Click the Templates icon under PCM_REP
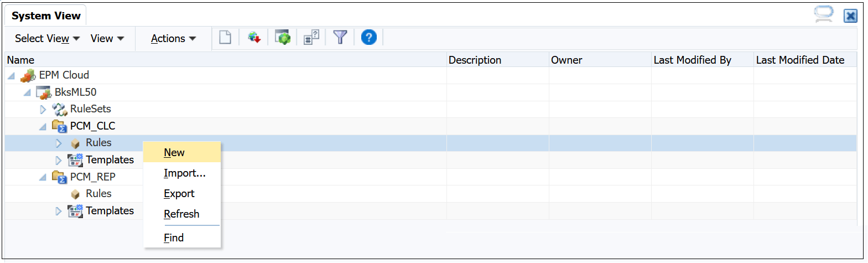Screen dimensions: 868x263 (75, 211)
